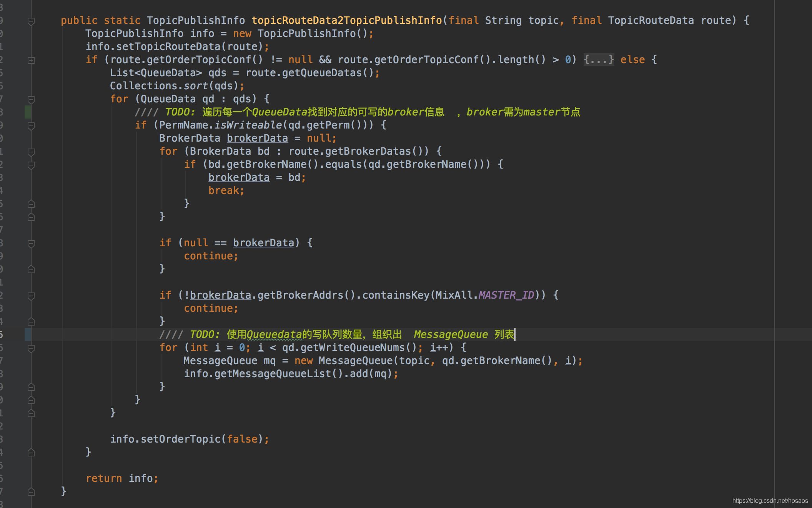Click the collapsed {...} code placeholder
This screenshot has width=812, height=508.
tap(598, 60)
